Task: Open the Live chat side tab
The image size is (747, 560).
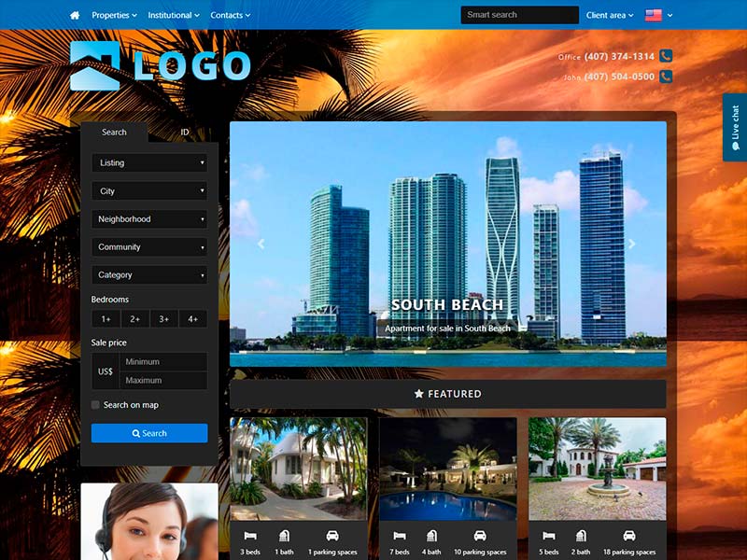Action: (x=735, y=128)
